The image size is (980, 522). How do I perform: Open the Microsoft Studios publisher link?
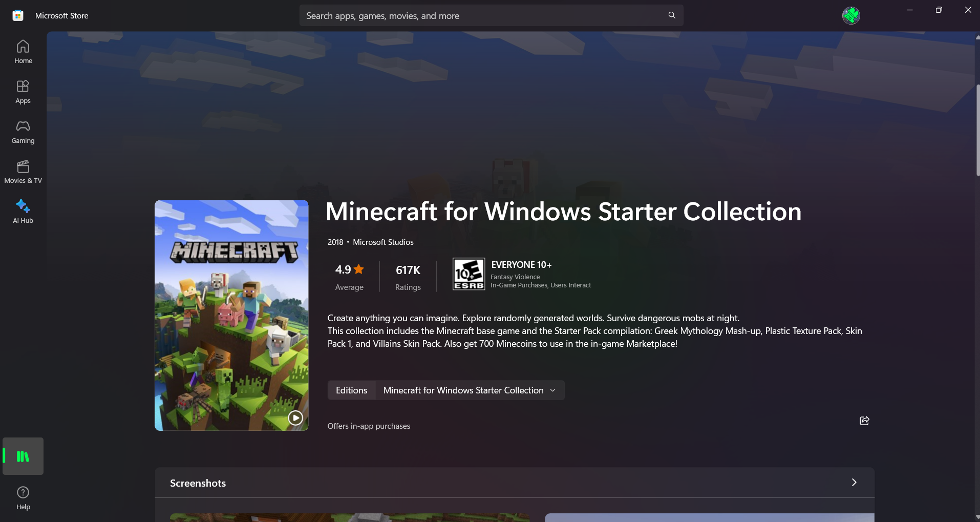383,242
